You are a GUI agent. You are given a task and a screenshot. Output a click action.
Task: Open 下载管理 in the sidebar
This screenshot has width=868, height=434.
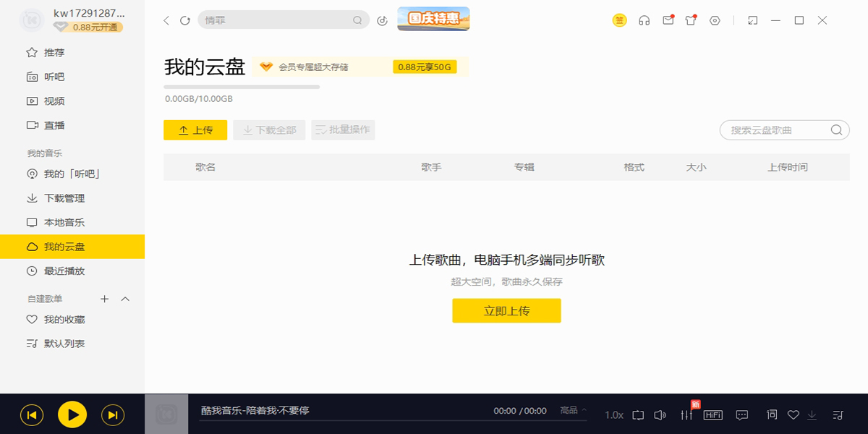click(x=72, y=198)
